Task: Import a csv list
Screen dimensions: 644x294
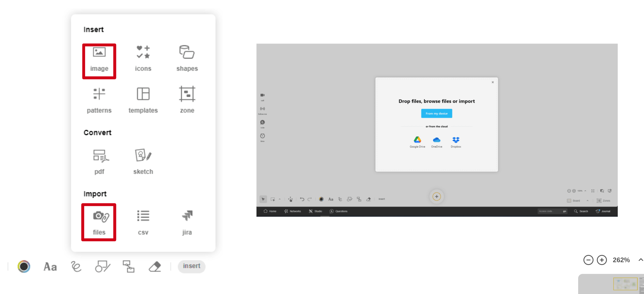Action: [143, 222]
